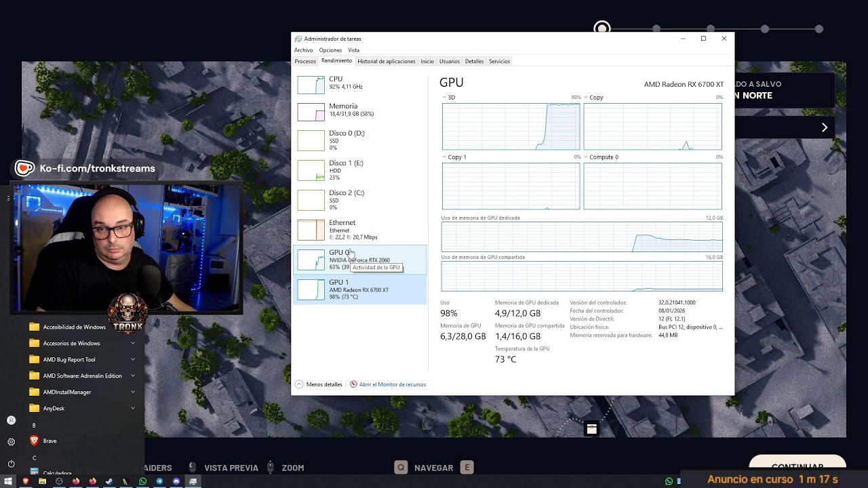
Task: Open Start menu user account icon
Action: click(11, 420)
